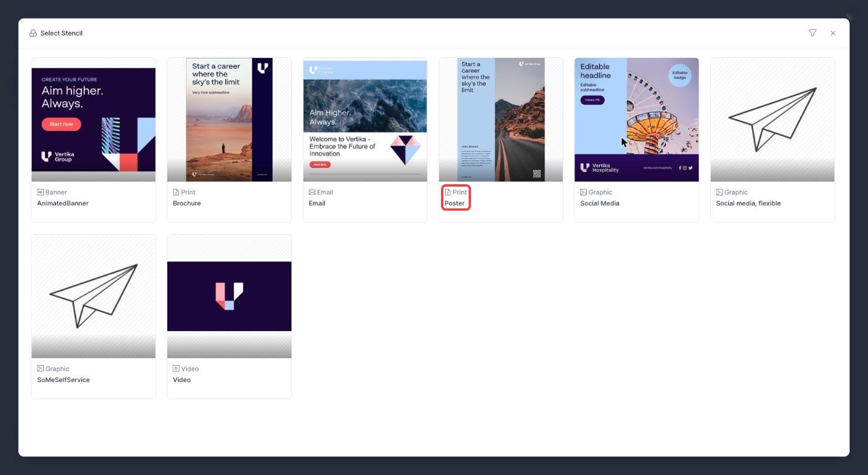The height and width of the screenshot is (475, 868).
Task: Click the Graphic icon above Social media, flexible
Action: pos(719,192)
